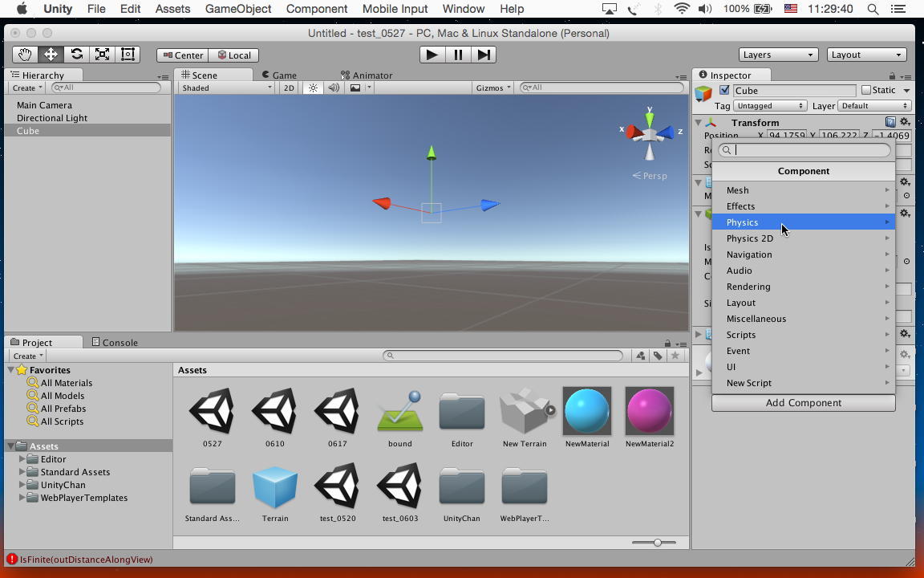Select the Move tool
924x578 pixels.
51,55
